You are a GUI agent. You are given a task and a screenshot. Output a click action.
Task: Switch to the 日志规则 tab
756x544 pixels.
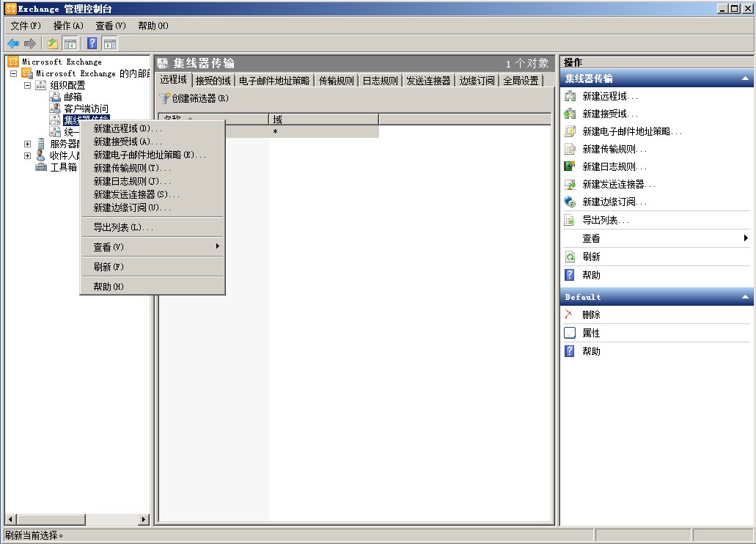[x=380, y=81]
